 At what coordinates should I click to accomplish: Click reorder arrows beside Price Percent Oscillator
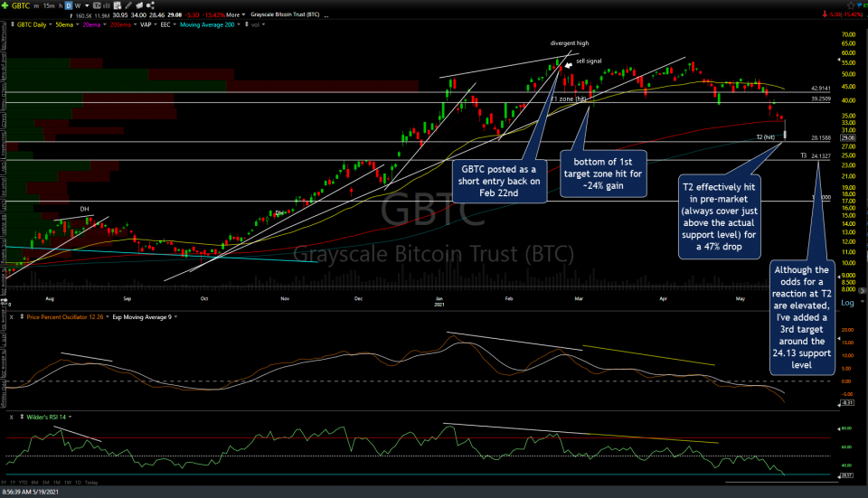(x=22, y=317)
